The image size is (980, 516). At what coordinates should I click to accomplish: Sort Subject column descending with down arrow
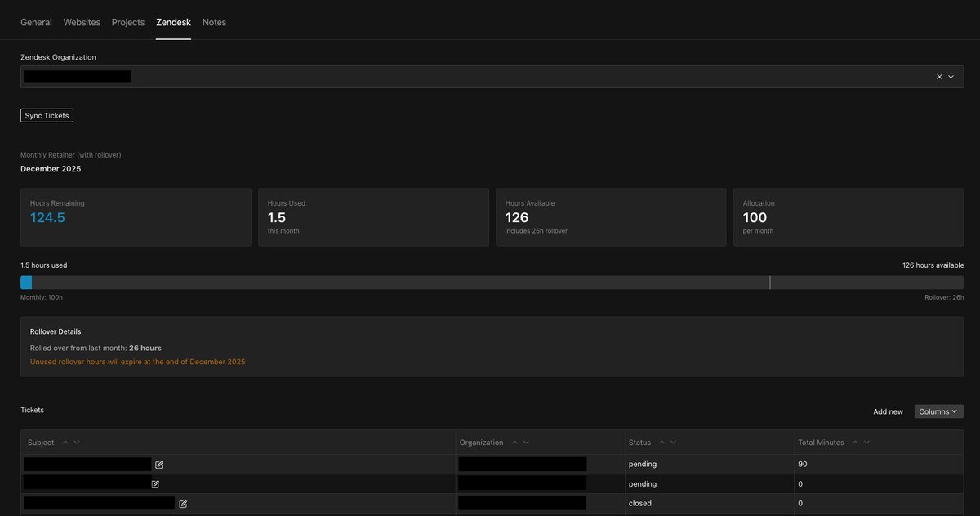tap(77, 443)
